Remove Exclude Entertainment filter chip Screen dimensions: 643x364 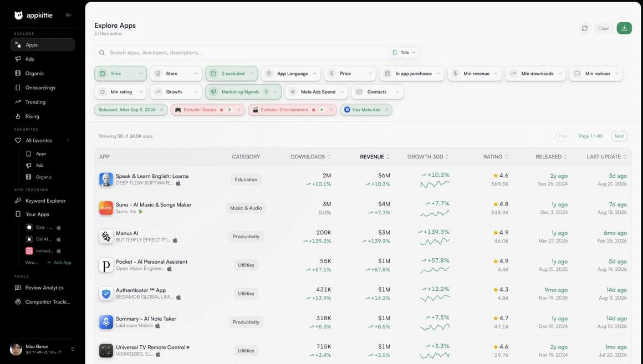point(331,110)
